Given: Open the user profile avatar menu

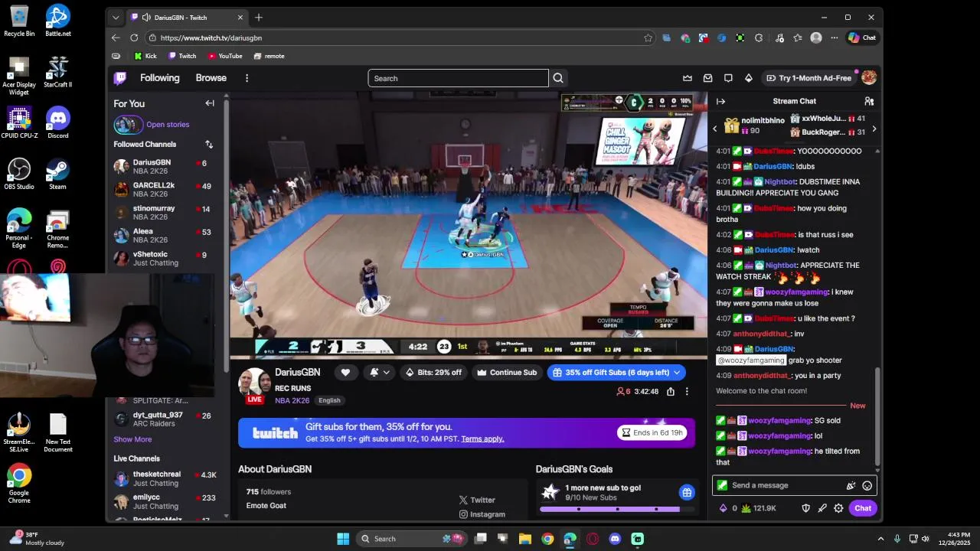Looking at the screenshot, I should (869, 78).
